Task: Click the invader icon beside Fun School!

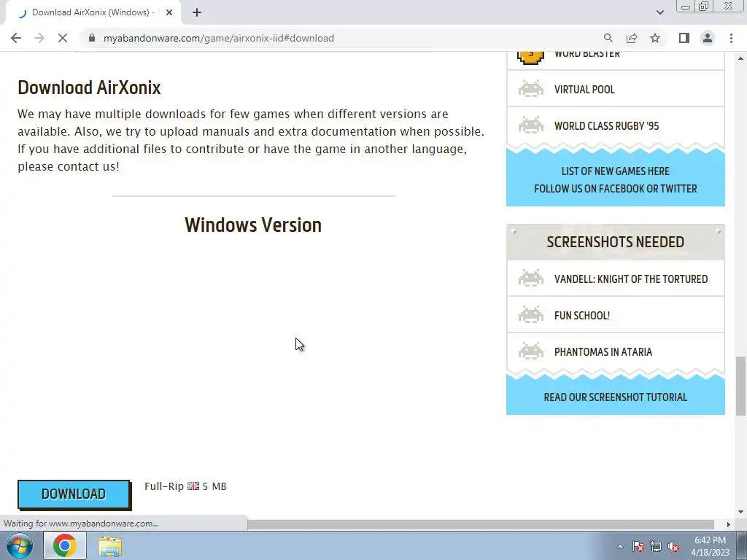Action: 531,315
